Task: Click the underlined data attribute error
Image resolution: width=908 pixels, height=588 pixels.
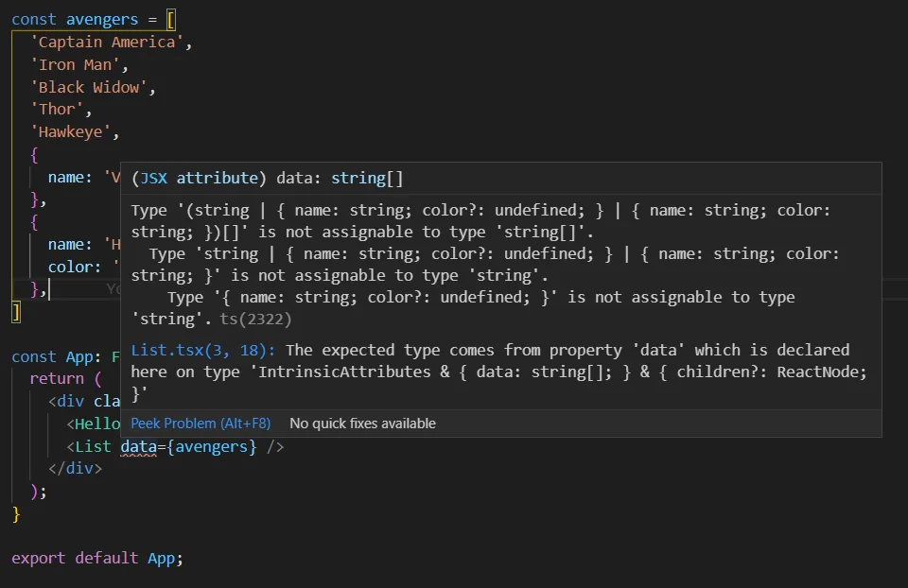Action: point(138,446)
